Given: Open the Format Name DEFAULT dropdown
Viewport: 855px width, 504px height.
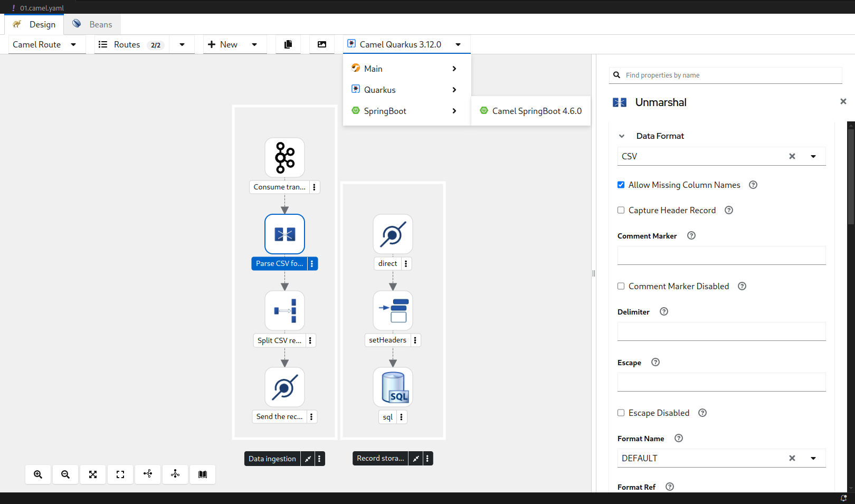Looking at the screenshot, I should (813, 458).
